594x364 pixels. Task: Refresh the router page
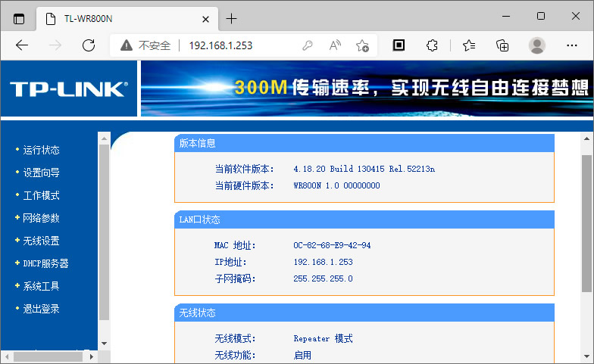point(89,45)
